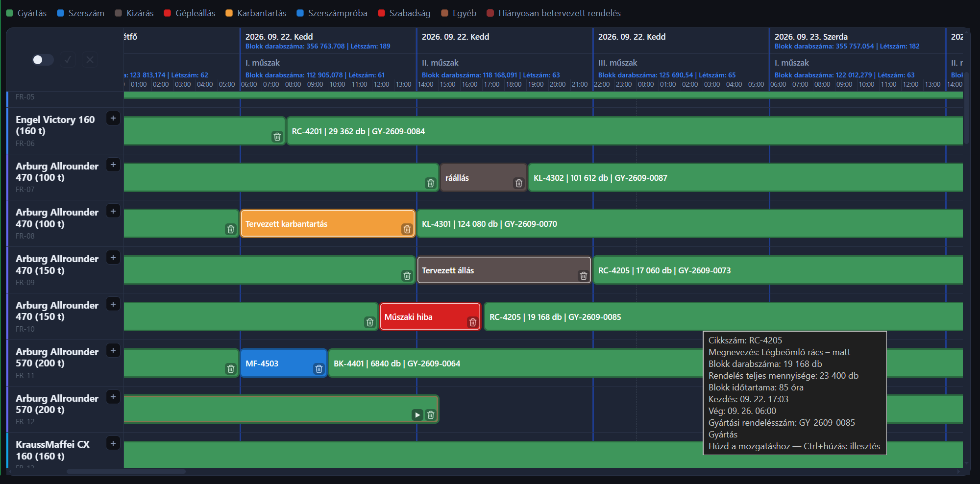Screen dimensions: 980x484
Task: Click trash icon on the ráállás block
Action: point(519,183)
